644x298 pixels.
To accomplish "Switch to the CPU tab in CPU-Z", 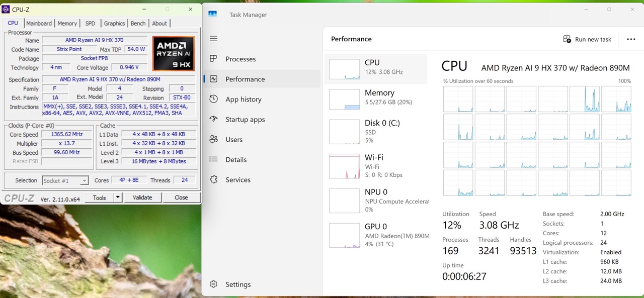I will (x=13, y=23).
